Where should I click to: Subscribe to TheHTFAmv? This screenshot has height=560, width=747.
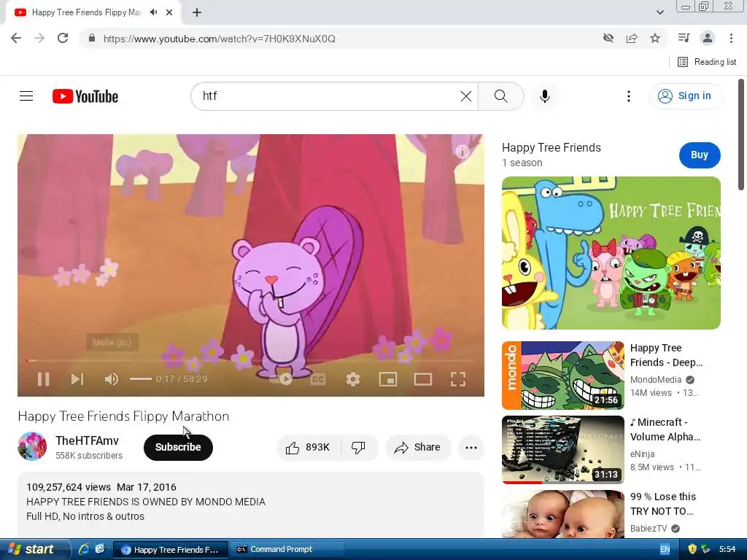[x=178, y=447]
